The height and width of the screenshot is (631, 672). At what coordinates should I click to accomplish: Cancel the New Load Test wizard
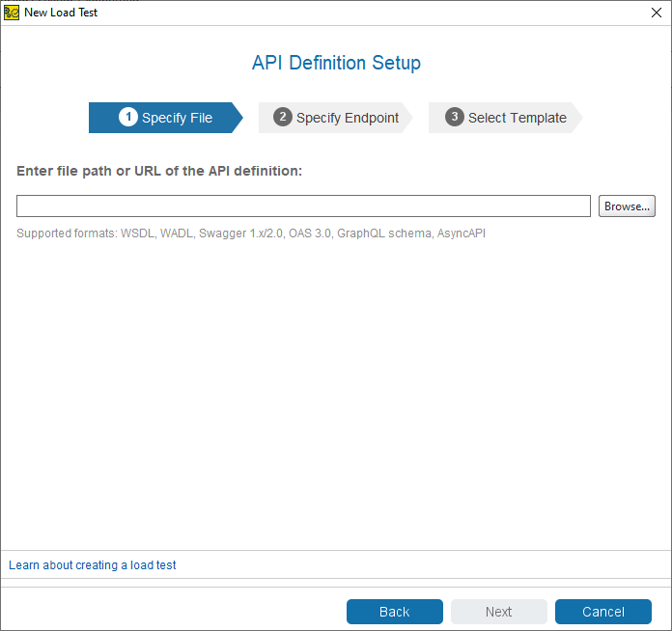click(603, 612)
